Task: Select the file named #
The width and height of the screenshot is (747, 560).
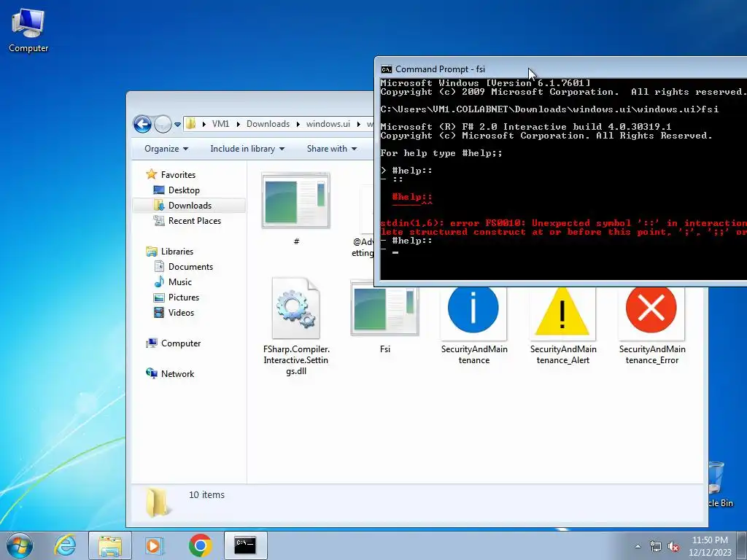Action: click(x=296, y=209)
